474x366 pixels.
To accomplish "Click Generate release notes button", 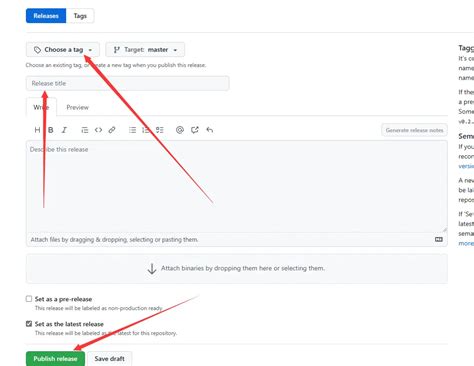I will (x=414, y=130).
